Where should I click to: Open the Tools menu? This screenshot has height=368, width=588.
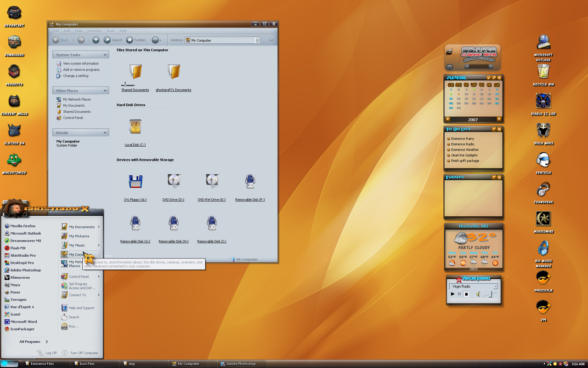[111, 31]
